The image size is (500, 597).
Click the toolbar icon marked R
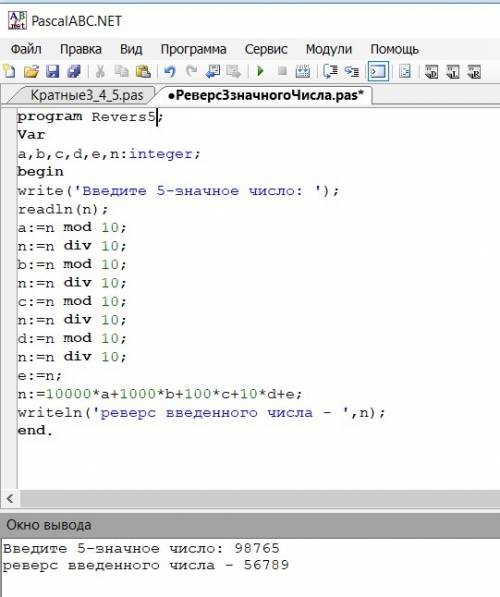pyautogui.click(x=474, y=72)
